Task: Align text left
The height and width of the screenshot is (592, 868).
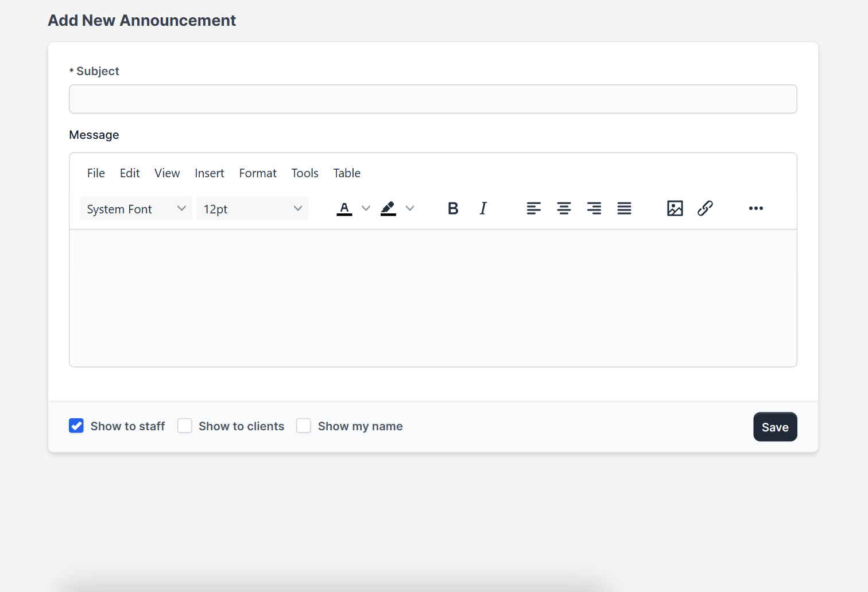Action: coord(534,208)
